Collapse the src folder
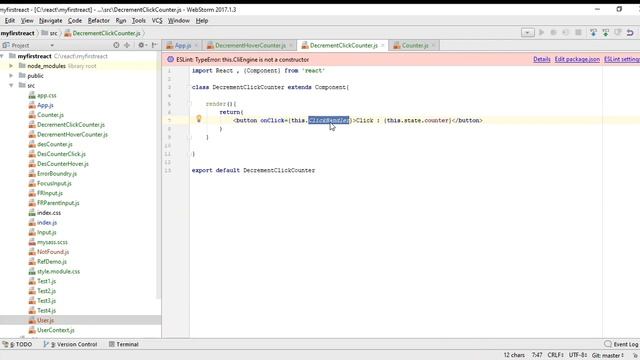This screenshot has width=640, height=360. point(11,85)
